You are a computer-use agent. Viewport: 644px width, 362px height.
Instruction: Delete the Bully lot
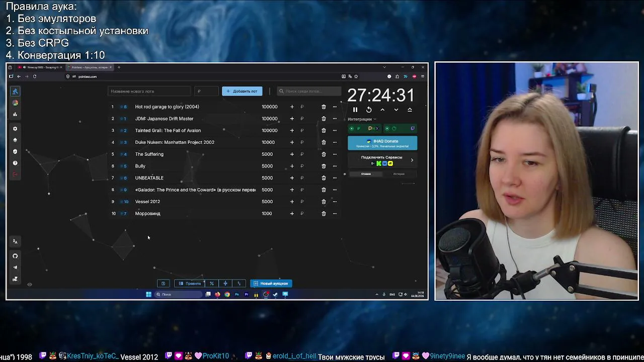[x=324, y=166]
